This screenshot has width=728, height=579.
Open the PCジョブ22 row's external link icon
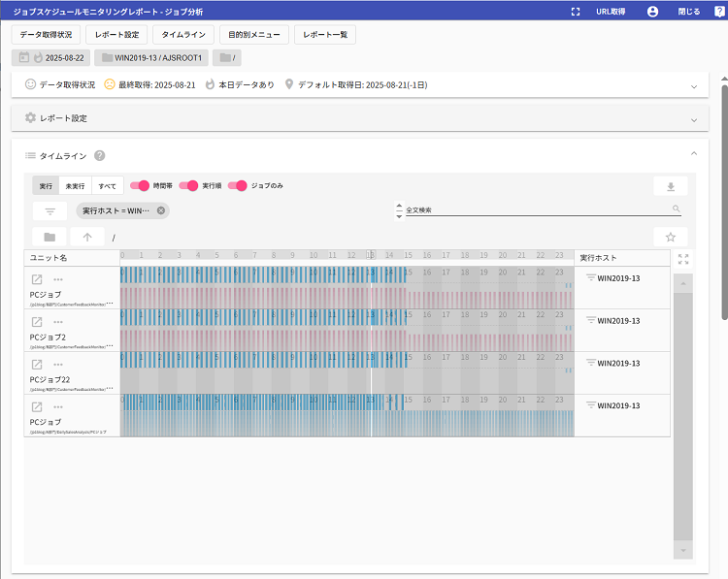[x=37, y=365]
